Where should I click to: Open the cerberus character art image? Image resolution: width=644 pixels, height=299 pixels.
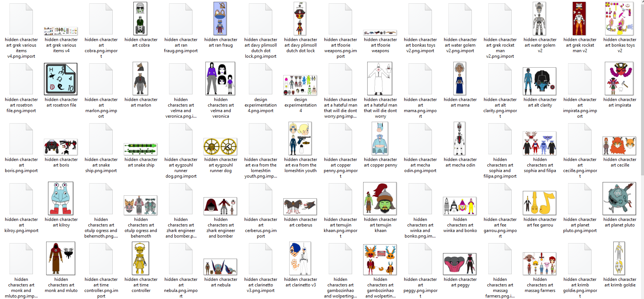point(300,206)
